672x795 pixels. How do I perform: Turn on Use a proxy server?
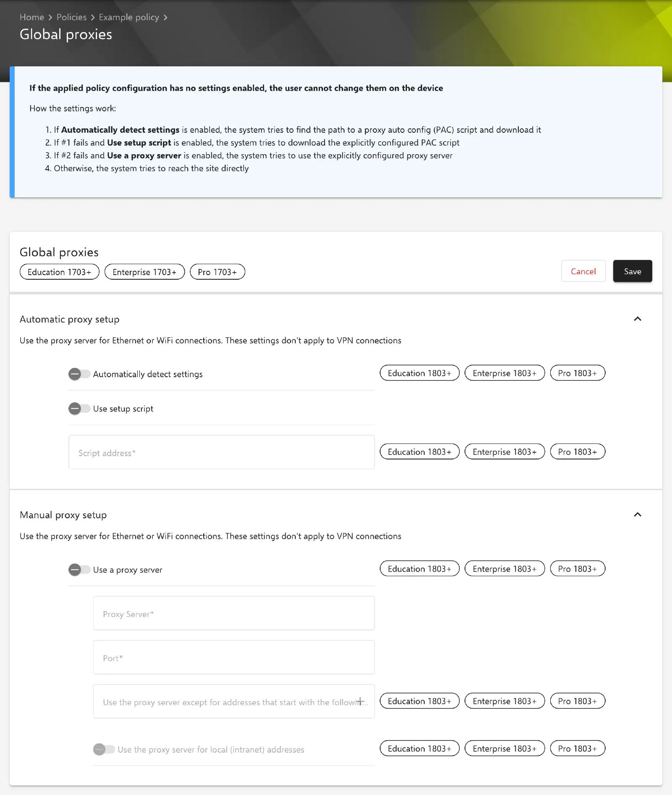click(x=79, y=569)
